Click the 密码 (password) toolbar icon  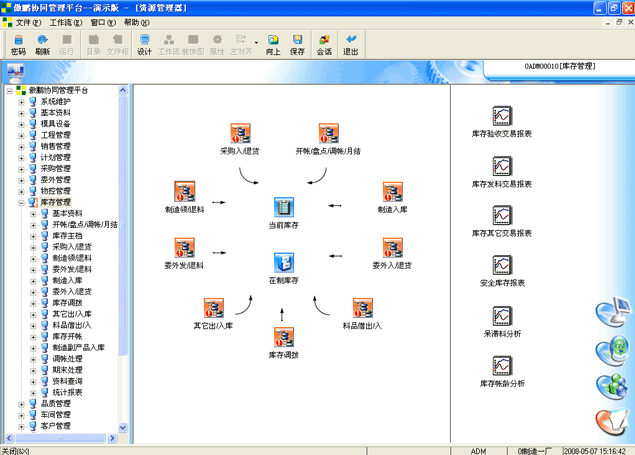pos(18,44)
